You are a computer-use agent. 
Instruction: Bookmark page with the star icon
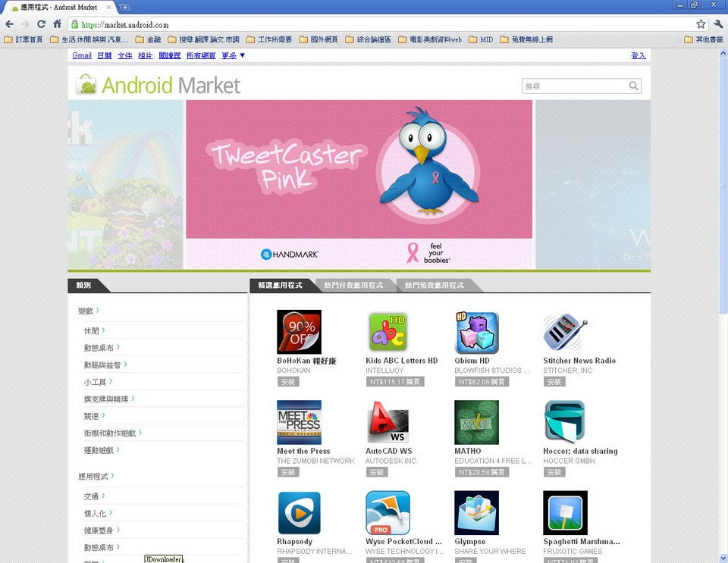[x=701, y=24]
